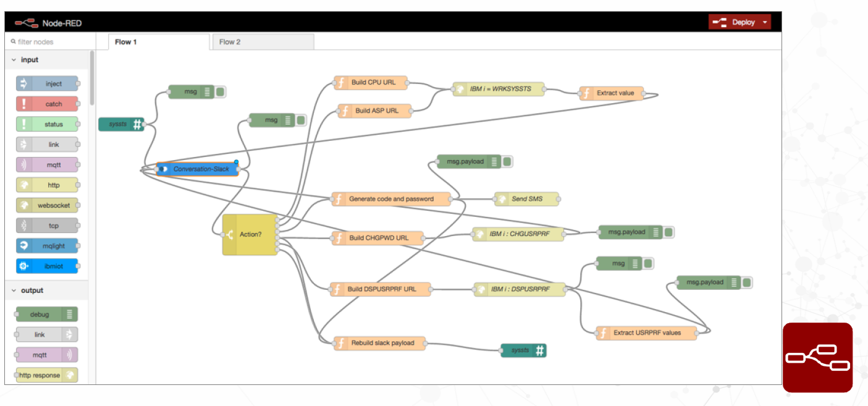The height and width of the screenshot is (406, 868).
Task: Toggle msg debug node near DSPUSRPRF
Action: pos(647,264)
